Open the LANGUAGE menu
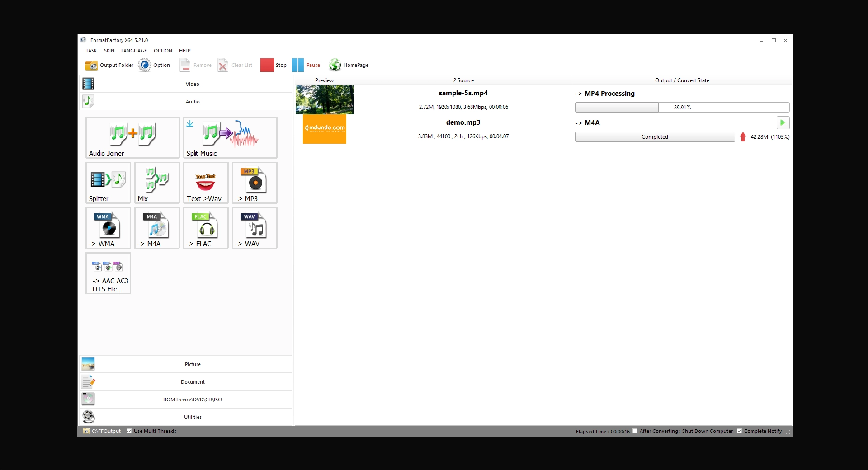 pos(134,51)
